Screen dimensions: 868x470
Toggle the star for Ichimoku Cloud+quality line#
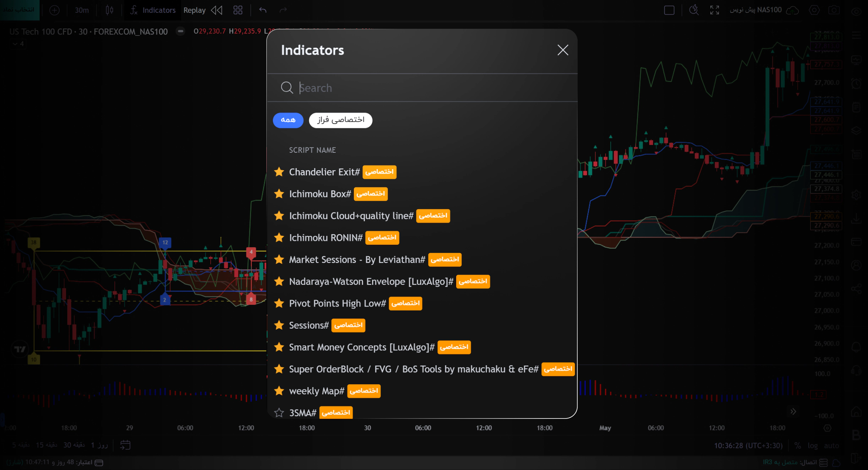click(x=279, y=216)
